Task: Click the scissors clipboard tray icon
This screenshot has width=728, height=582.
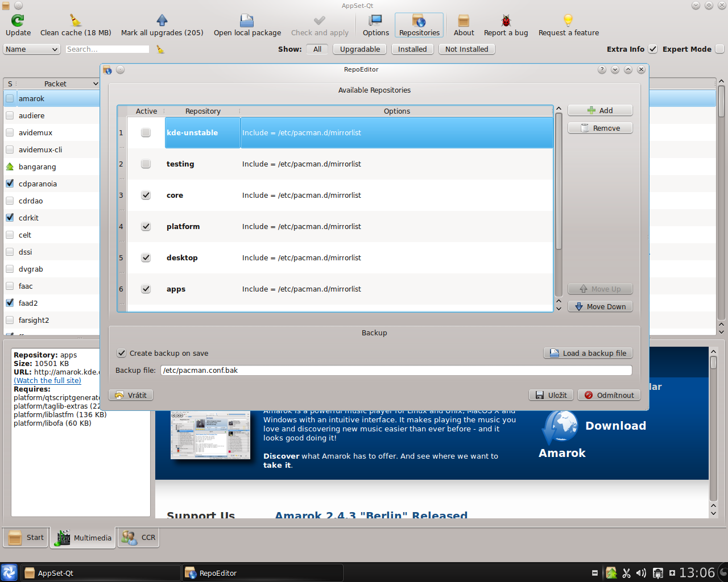Action: coord(626,573)
